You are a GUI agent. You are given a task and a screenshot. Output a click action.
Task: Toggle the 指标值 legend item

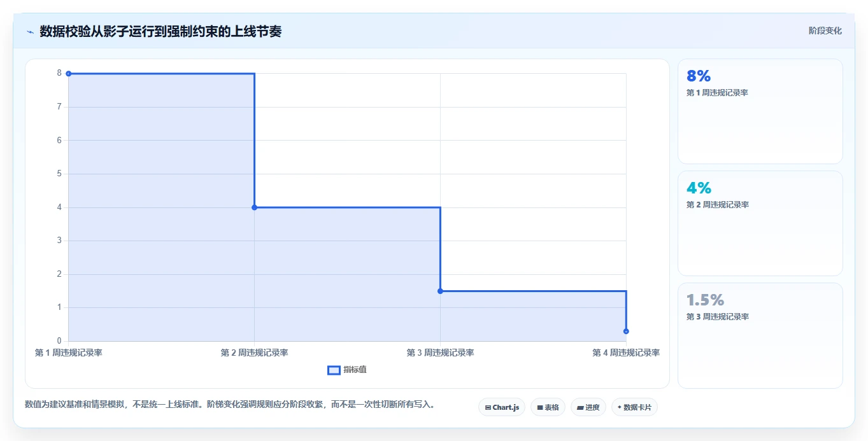tap(347, 370)
